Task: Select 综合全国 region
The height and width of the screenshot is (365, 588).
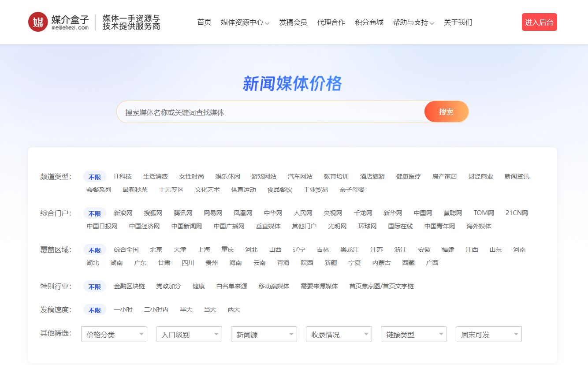Action: point(126,250)
